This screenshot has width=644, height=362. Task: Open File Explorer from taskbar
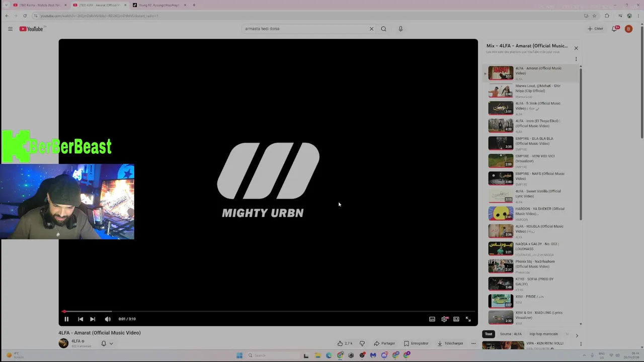[317, 355]
